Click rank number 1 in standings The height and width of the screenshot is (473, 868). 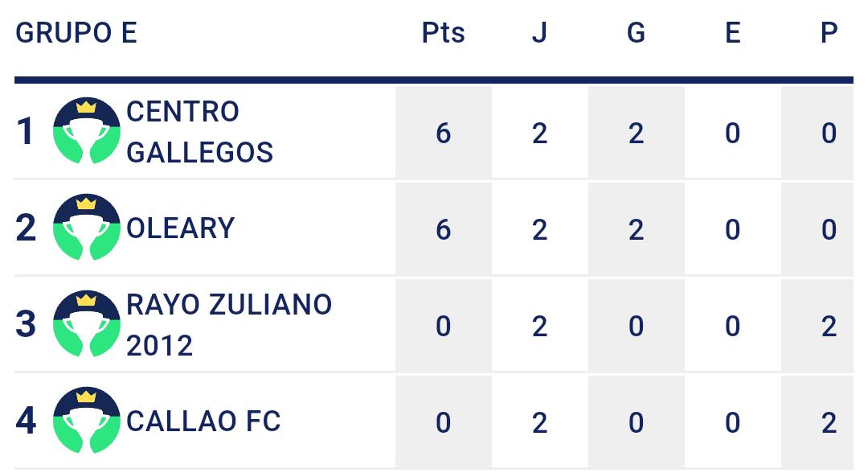pyautogui.click(x=26, y=132)
